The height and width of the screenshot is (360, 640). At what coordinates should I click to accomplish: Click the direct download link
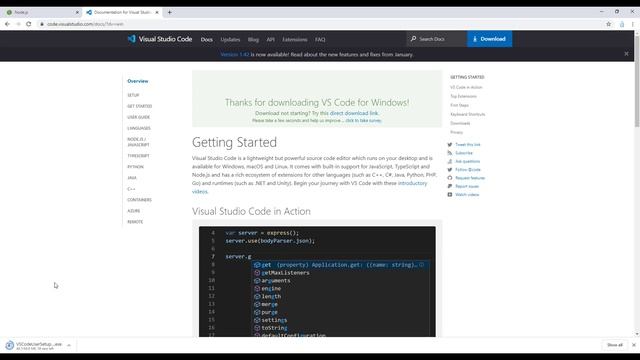click(354, 113)
